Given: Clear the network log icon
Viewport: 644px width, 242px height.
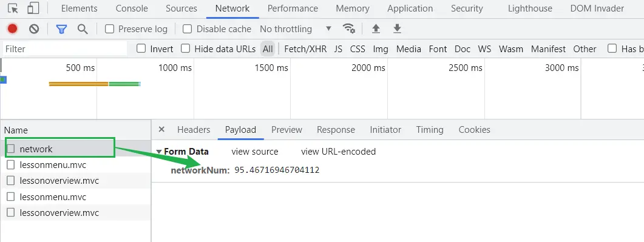Looking at the screenshot, I should (x=34, y=29).
